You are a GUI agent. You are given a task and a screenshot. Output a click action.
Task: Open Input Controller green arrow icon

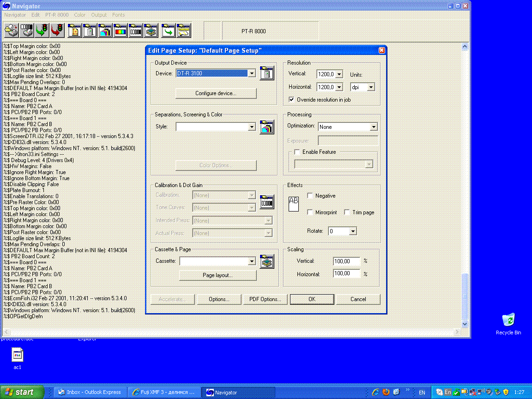168,30
